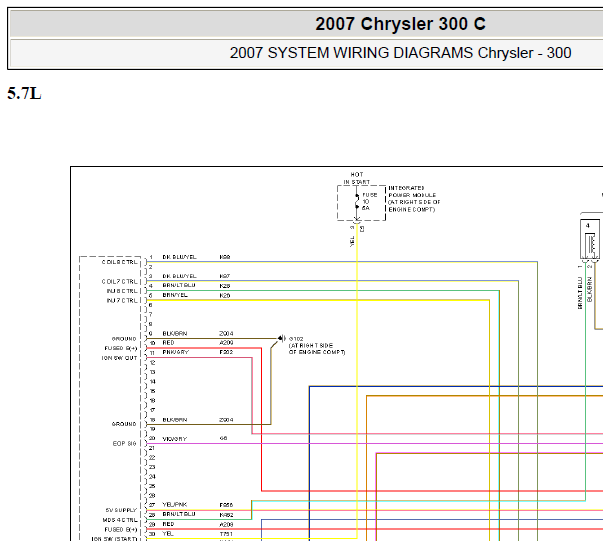Click the "5.7L" section heading

click(x=24, y=93)
